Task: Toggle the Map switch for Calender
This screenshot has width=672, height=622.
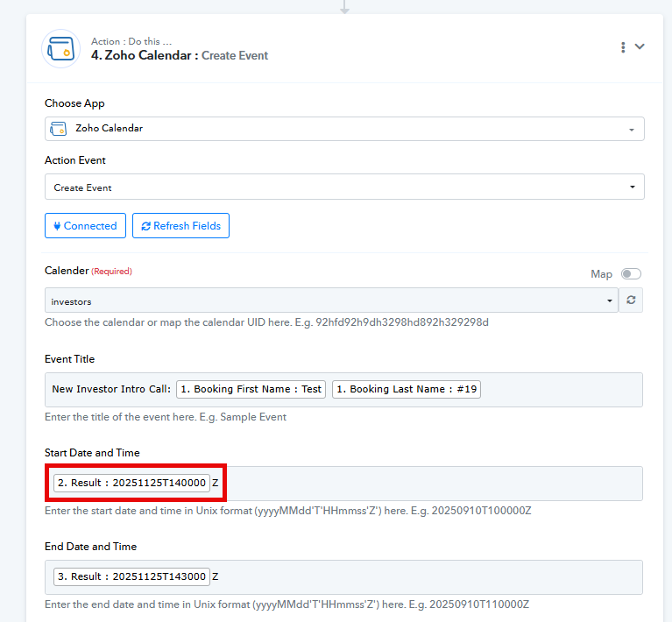Action: pyautogui.click(x=630, y=274)
